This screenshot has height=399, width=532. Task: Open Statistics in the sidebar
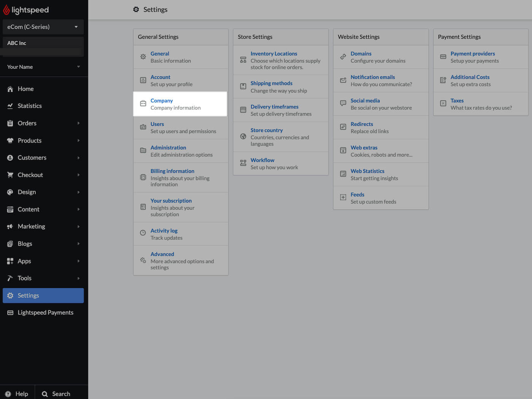(30, 106)
